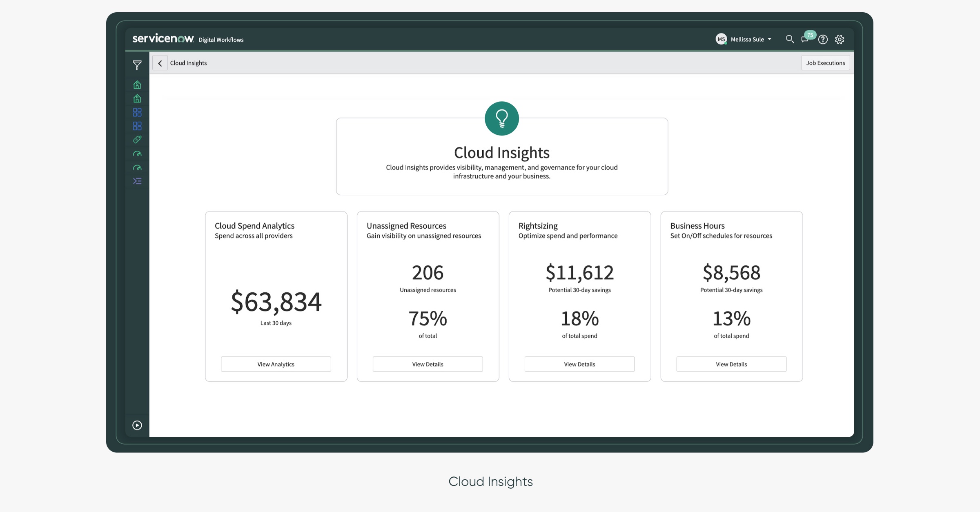Click 'Optimize spend and performance' subtitle
The height and width of the screenshot is (512, 980).
(568, 236)
